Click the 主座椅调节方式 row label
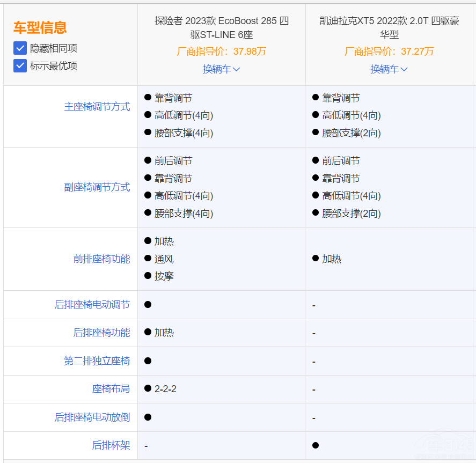Screen dimensions: 476x463 [x=97, y=107]
